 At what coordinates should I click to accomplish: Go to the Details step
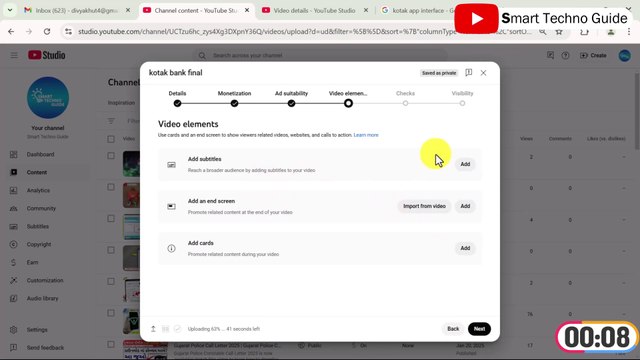click(177, 99)
